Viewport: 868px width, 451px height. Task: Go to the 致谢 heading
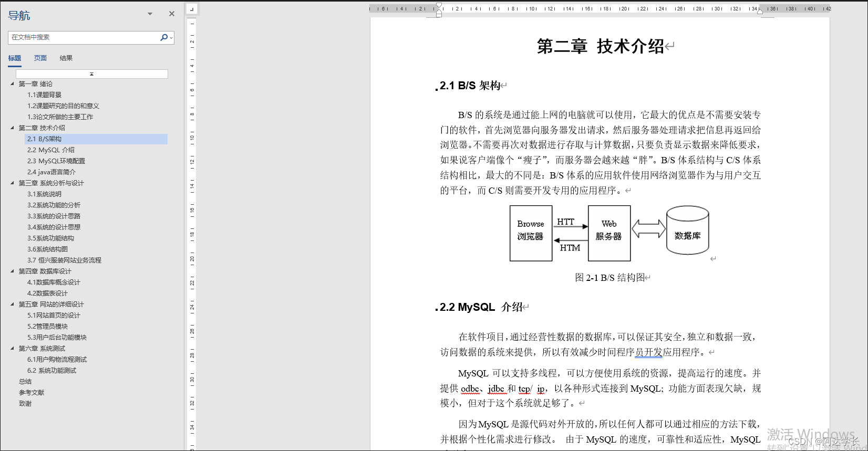pyautogui.click(x=25, y=404)
